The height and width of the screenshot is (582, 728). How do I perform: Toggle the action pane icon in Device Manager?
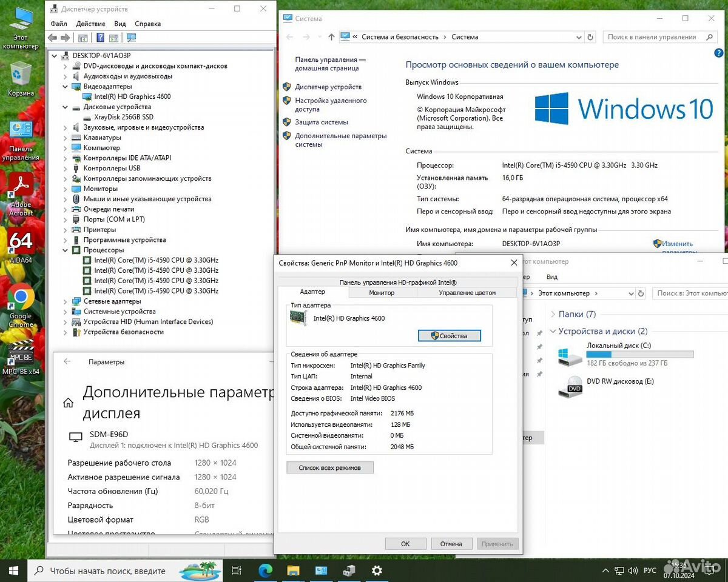pos(113,38)
